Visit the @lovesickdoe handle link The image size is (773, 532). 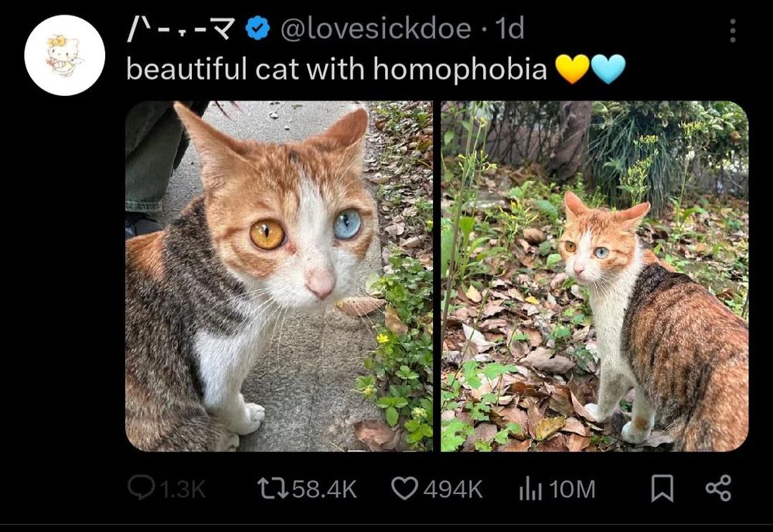point(376,29)
